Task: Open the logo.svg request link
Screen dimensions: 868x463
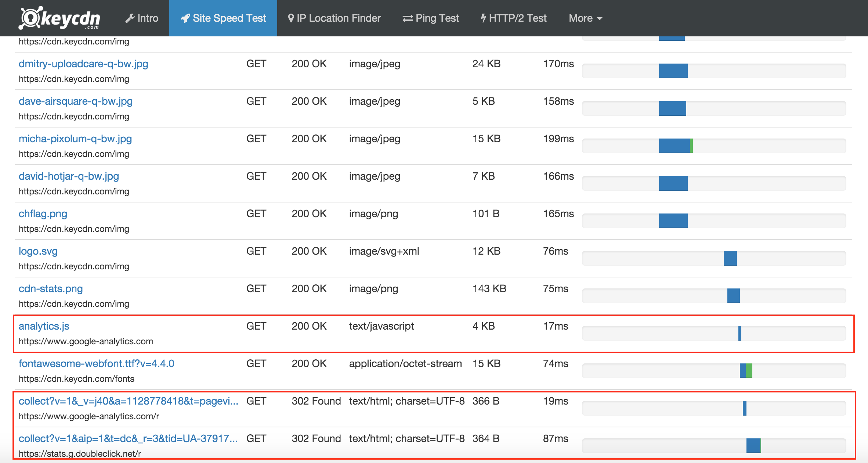Action: click(38, 251)
